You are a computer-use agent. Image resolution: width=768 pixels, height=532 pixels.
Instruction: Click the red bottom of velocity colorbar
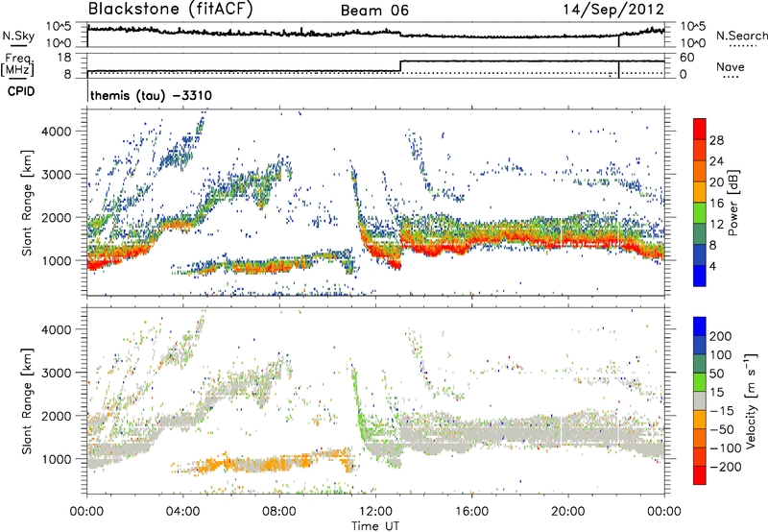pos(700,475)
